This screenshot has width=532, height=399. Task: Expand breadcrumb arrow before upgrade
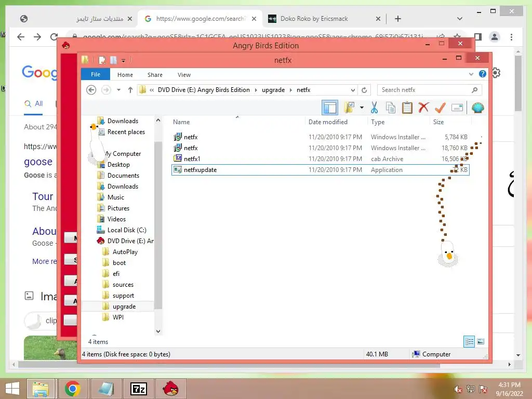pos(256,90)
